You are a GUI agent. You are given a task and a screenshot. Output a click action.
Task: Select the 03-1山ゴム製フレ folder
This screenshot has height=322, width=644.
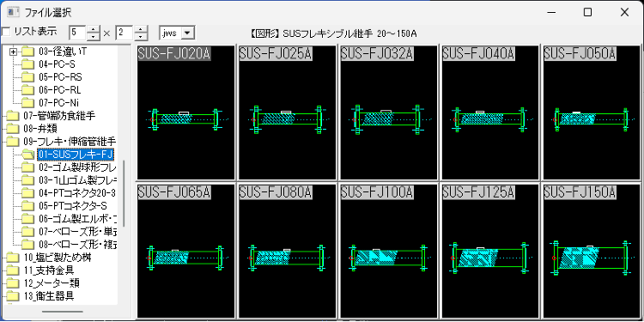tap(77, 180)
